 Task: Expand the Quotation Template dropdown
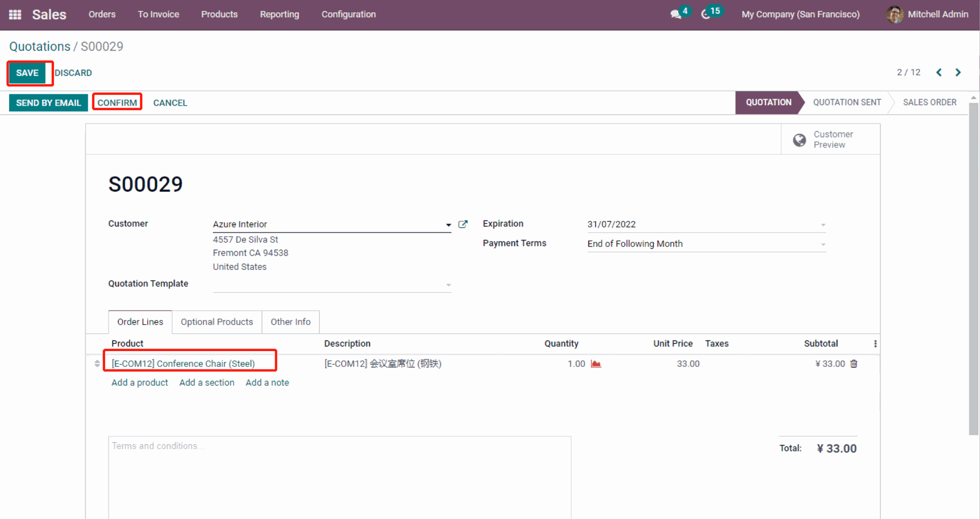[448, 285]
